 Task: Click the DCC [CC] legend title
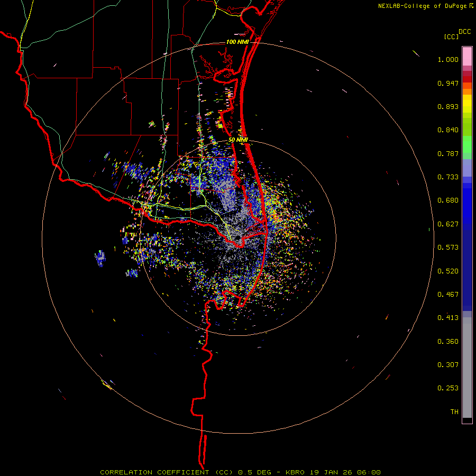(x=457, y=34)
